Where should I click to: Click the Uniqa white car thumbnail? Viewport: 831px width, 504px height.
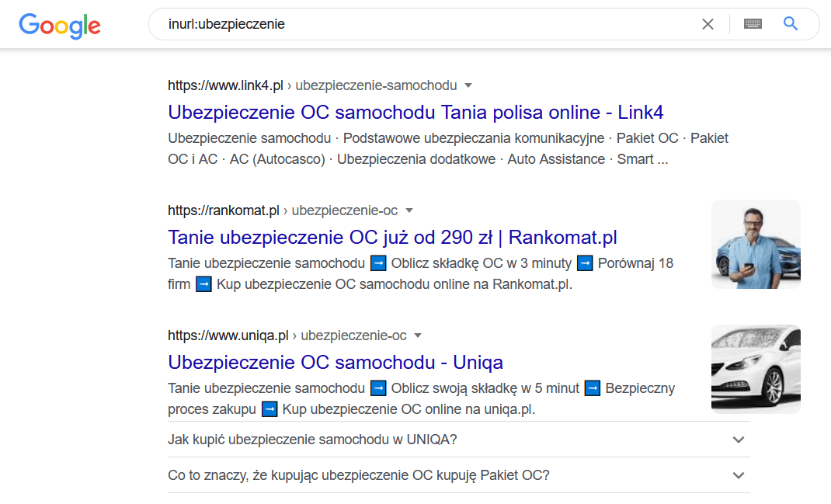click(756, 370)
